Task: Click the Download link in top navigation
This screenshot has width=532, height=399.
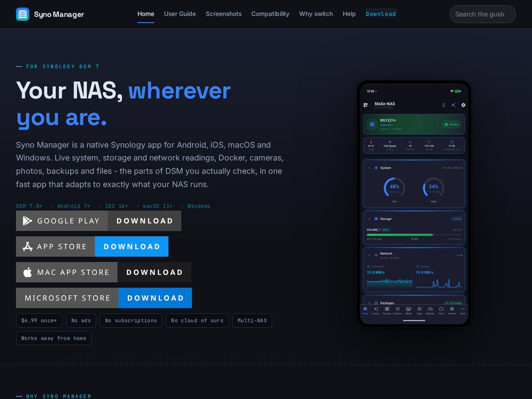Action: pos(381,14)
